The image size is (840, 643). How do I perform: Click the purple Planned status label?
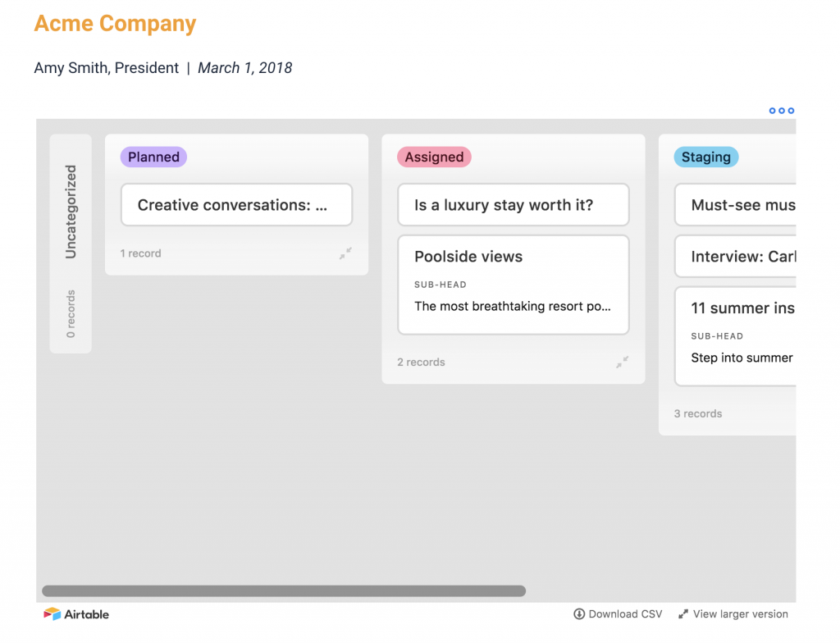click(x=153, y=157)
